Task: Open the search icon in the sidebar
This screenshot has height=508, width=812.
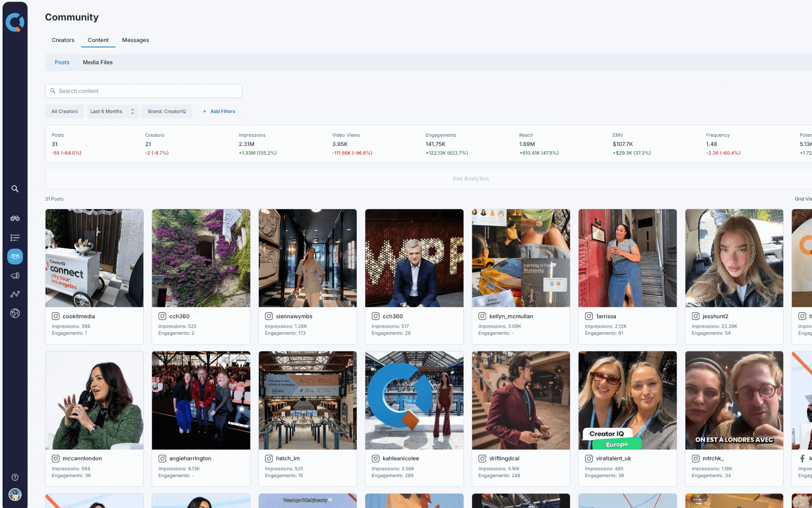Action: coord(15,189)
